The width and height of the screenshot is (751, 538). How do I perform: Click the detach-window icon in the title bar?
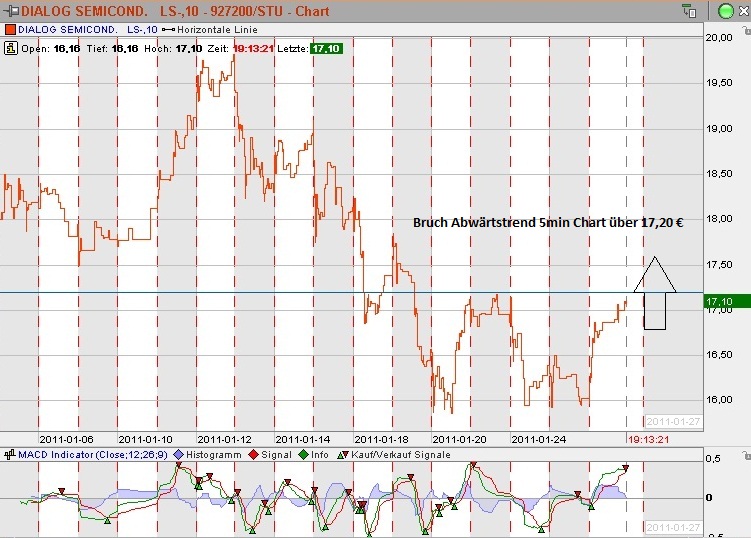tap(689, 11)
